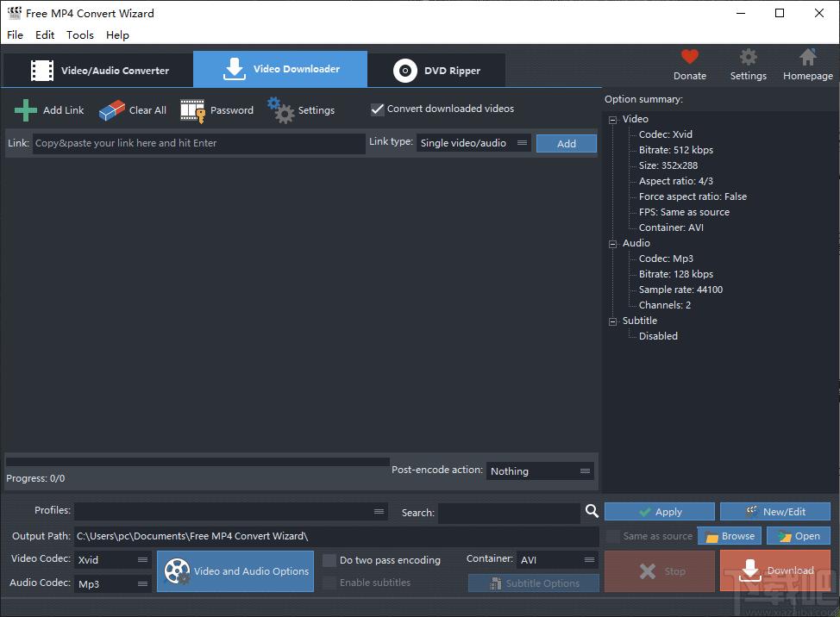840x617 pixels.
Task: Open the Video Codec dropdown
Action: [x=113, y=560]
